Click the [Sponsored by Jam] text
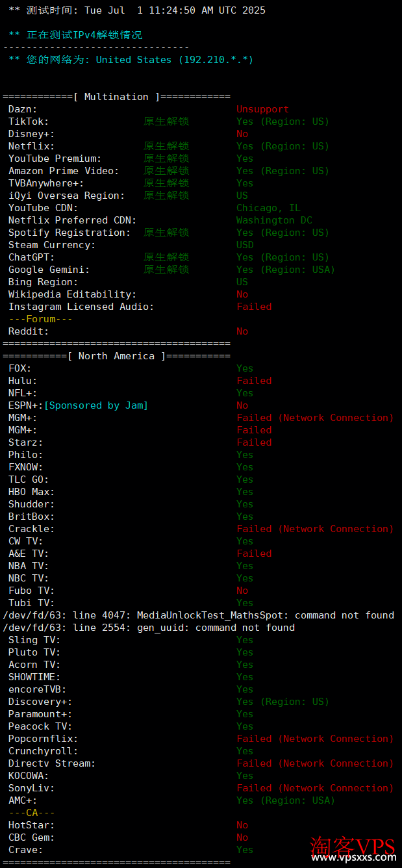 click(95, 405)
